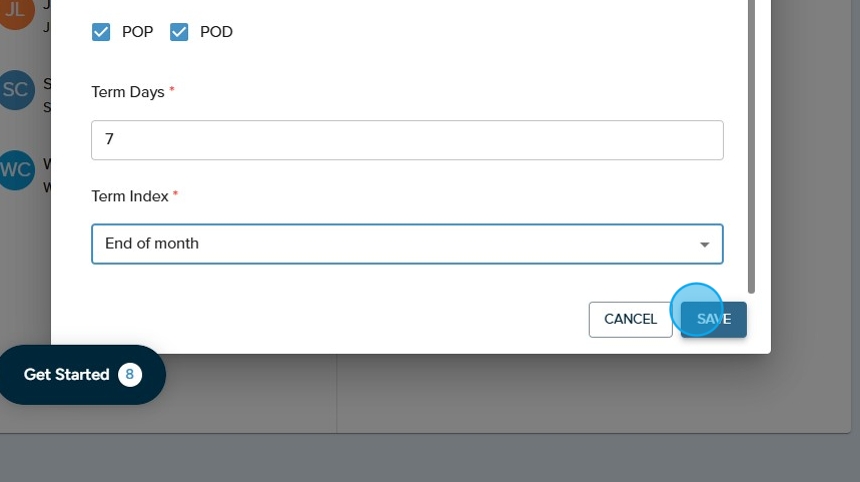
Task: Click the number 8 badge on Get Started
Action: point(130,375)
